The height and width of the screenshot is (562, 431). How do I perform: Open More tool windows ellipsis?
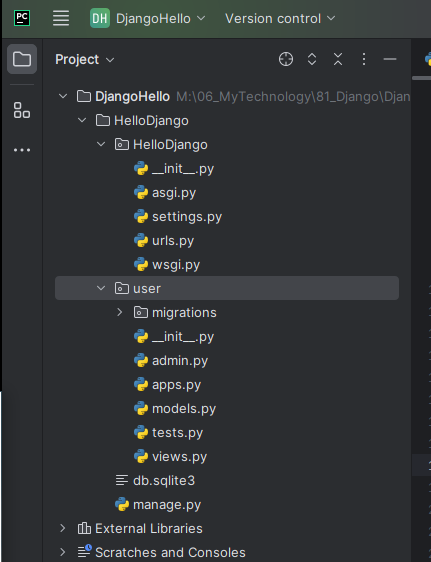[x=22, y=150]
